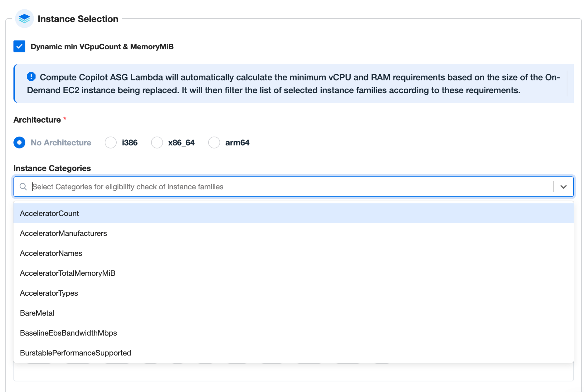
Task: Pick the arm64 architecture radio button
Action: coord(214,143)
